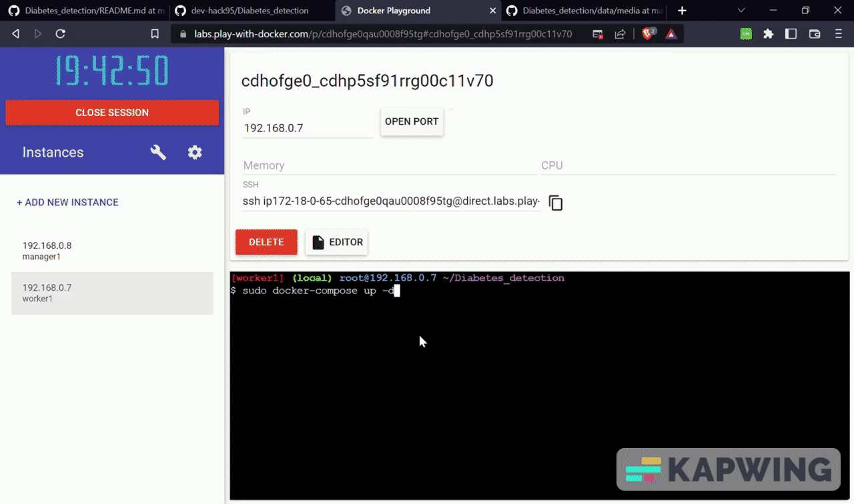The height and width of the screenshot is (504, 854).
Task: Go forward to next page
Action: click(x=37, y=34)
